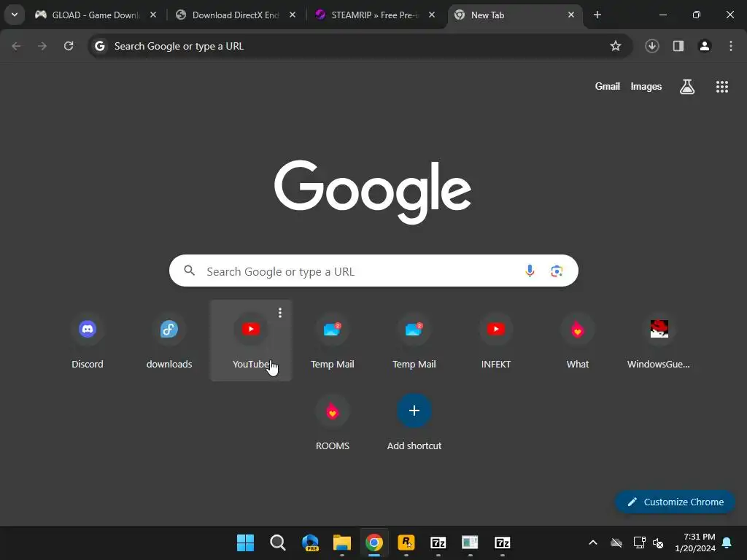Start voice search with microphone icon
The width and height of the screenshot is (747, 560).
coord(530,271)
